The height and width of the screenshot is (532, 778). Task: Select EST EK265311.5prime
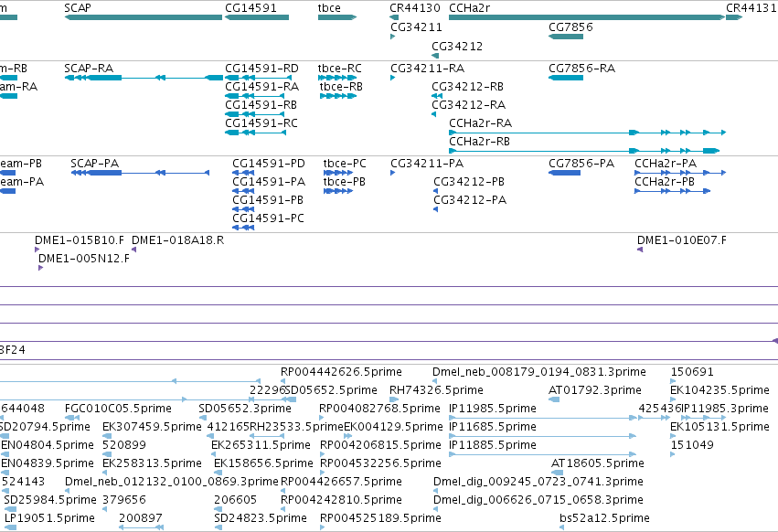click(261, 445)
